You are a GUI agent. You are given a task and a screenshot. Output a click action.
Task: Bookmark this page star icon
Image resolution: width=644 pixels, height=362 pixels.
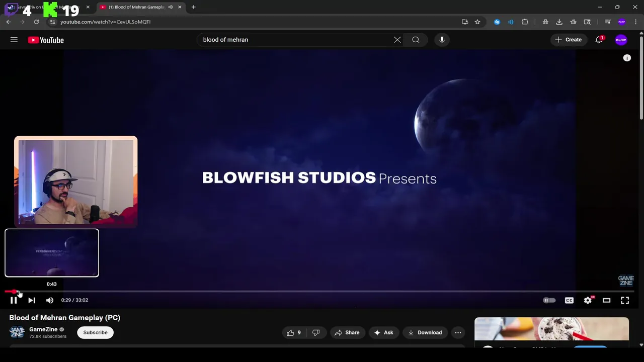[x=477, y=22]
